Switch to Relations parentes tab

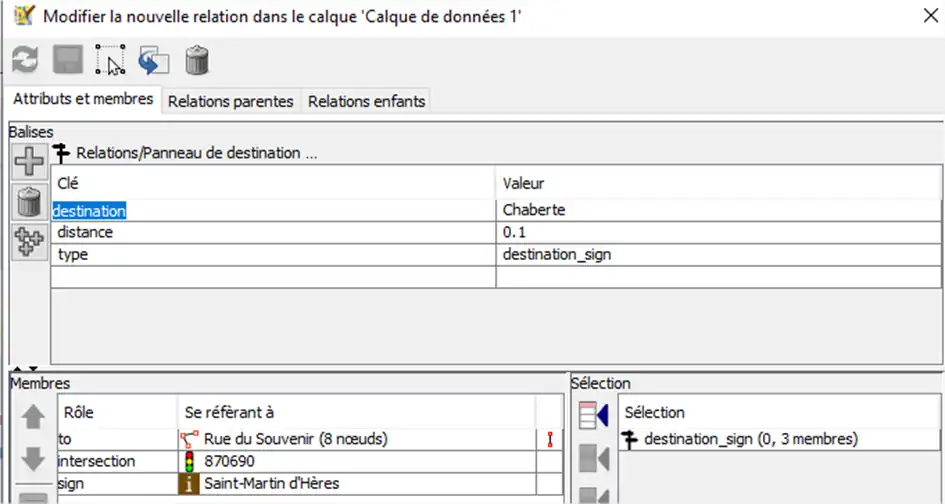coord(230,101)
